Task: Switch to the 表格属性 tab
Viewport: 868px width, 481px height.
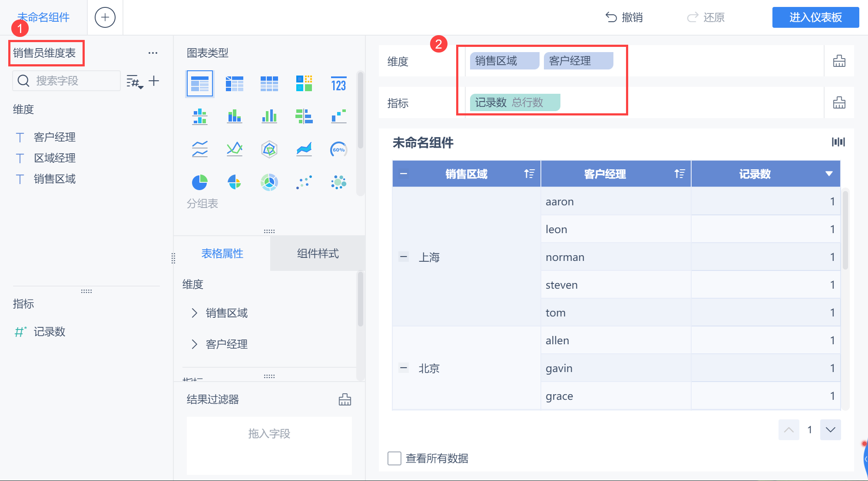Action: pyautogui.click(x=222, y=254)
